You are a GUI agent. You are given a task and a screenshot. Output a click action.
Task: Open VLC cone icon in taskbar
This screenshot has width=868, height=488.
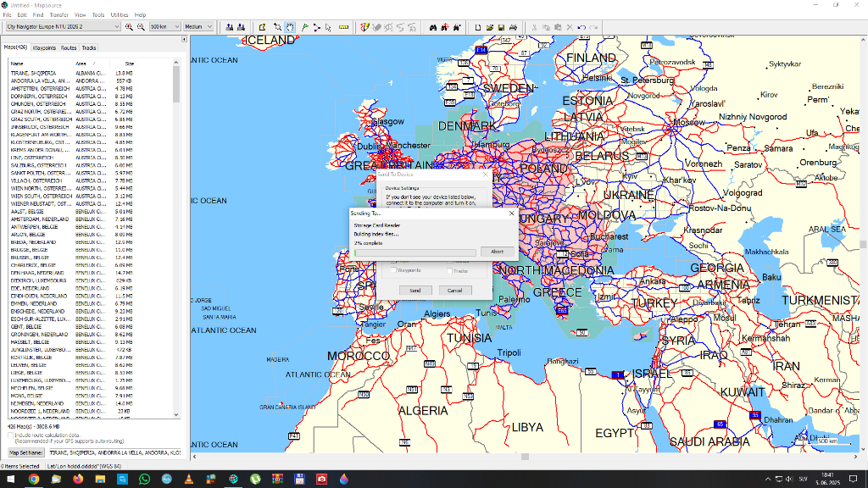(189, 480)
